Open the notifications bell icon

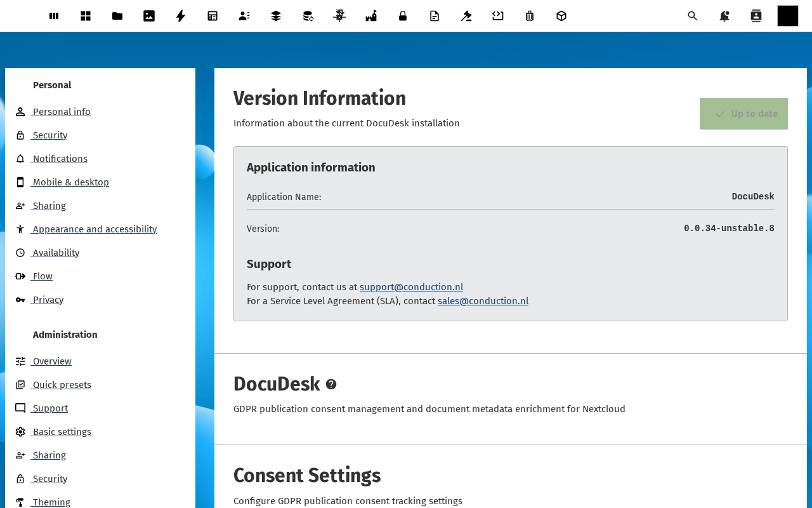coord(724,16)
